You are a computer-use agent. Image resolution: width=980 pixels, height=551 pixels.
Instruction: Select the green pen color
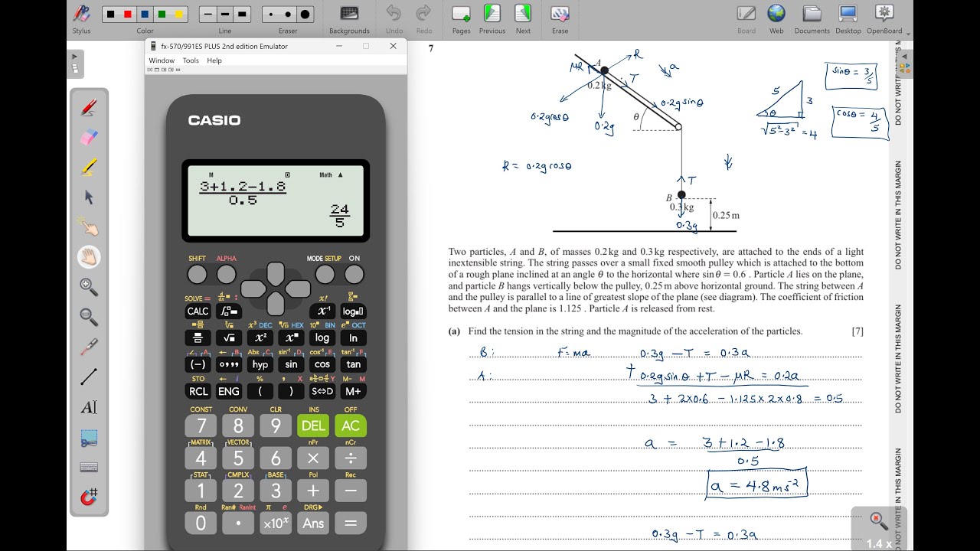pos(162,15)
